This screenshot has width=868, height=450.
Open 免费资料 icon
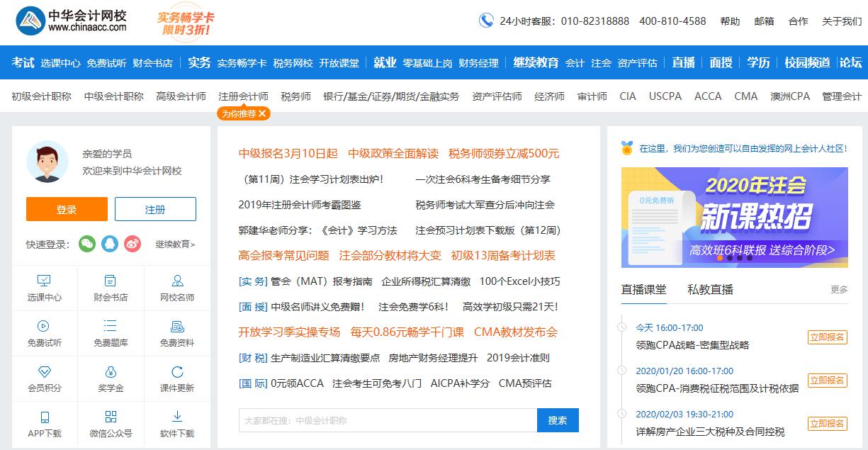tap(177, 326)
